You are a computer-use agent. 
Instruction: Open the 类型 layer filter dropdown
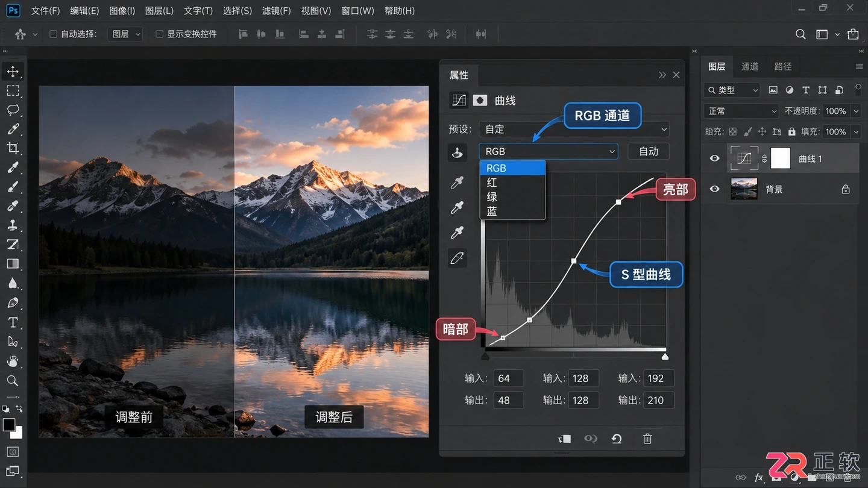coord(732,90)
